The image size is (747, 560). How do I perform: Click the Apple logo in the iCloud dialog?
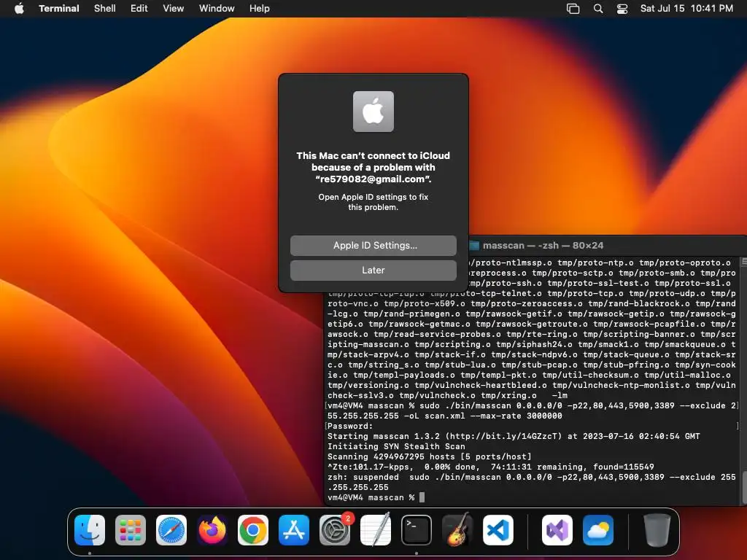pyautogui.click(x=373, y=112)
